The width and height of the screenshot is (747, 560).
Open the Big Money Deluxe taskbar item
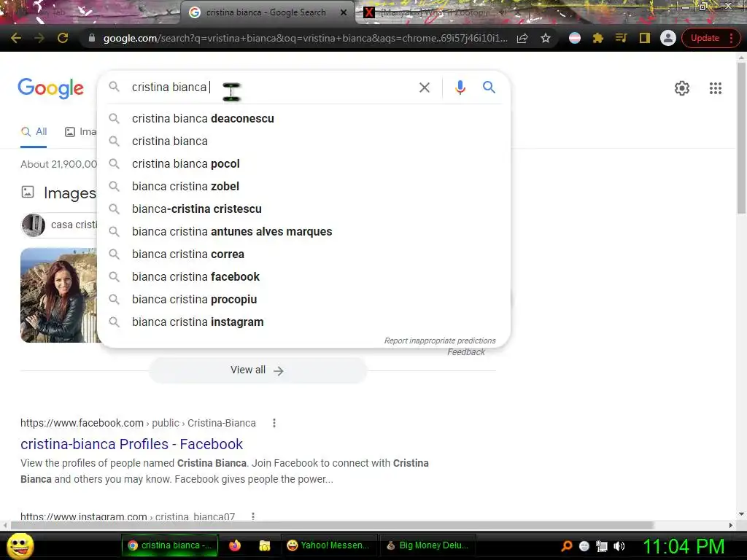[427, 545]
